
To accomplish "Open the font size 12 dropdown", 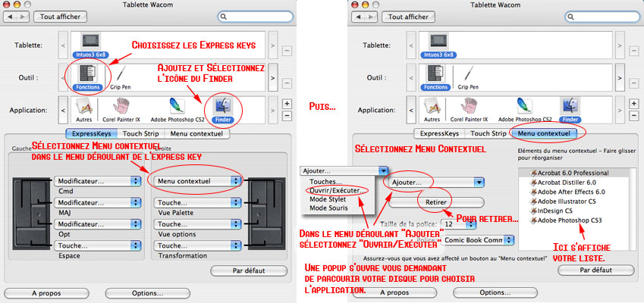I will 459,225.
